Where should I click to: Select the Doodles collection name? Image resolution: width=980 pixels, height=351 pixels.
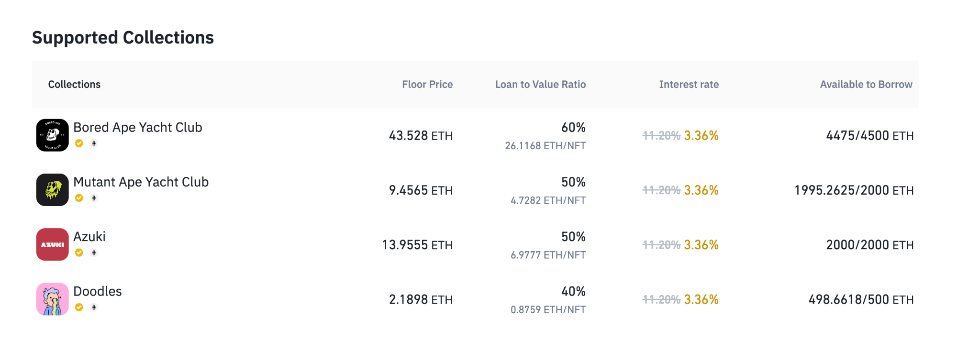98,291
